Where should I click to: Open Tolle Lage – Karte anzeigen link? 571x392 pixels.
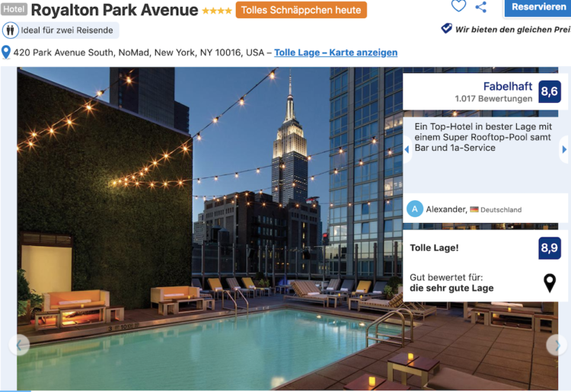[x=336, y=53]
